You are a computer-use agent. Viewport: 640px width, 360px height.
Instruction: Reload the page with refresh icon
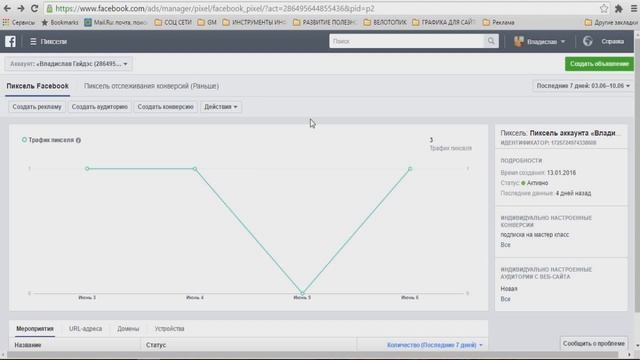(35, 9)
